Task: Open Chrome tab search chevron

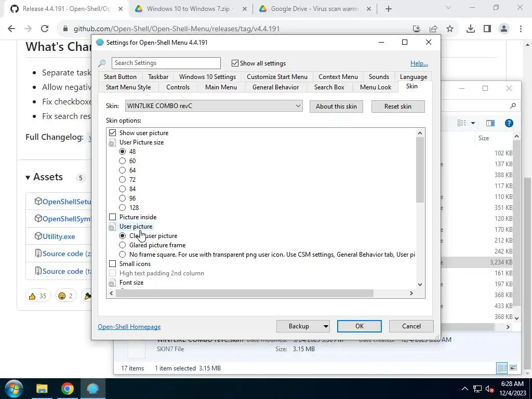Action: (448, 7)
